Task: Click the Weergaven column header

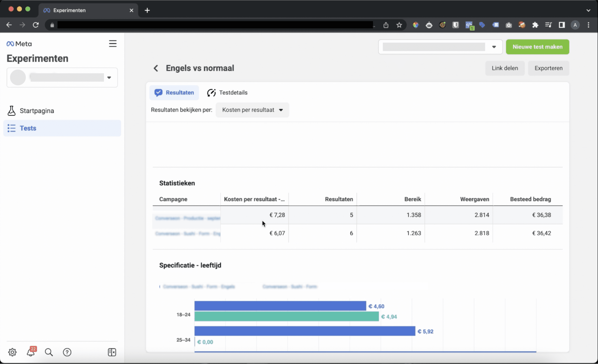Action: (x=474, y=199)
